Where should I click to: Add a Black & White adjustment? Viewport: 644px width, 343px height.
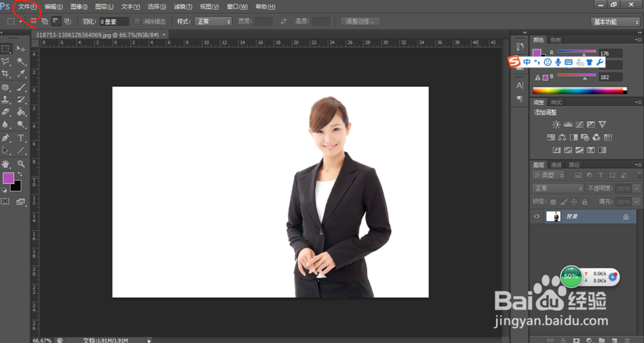574,137
